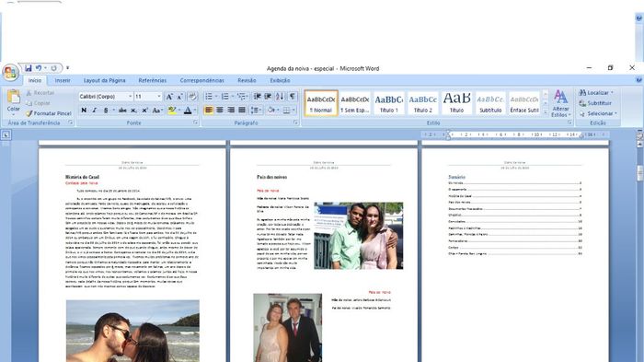Align text left
This screenshot has height=362, width=644.
209,111
